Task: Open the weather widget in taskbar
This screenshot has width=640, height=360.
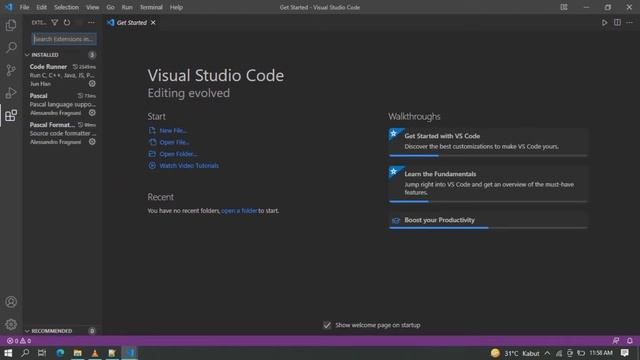Action: pos(515,353)
